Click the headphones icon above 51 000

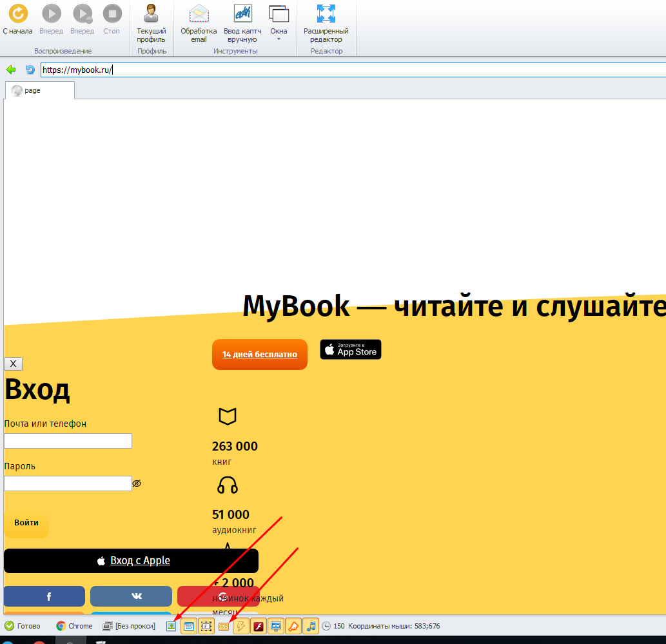click(228, 485)
